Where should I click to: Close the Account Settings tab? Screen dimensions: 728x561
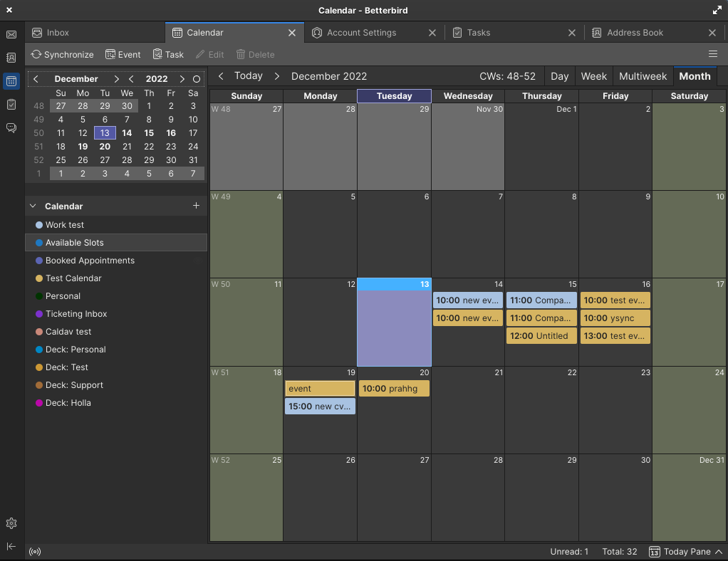[x=432, y=33]
